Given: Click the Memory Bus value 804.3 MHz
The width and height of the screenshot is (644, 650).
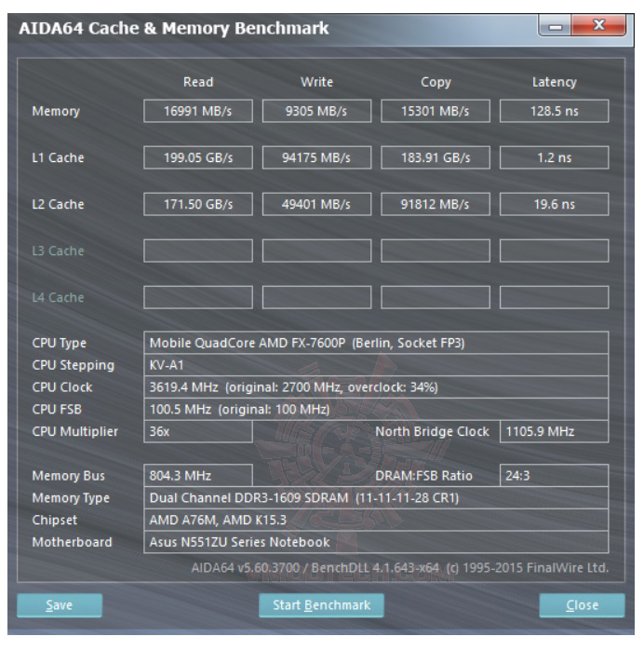Looking at the screenshot, I should point(198,476).
